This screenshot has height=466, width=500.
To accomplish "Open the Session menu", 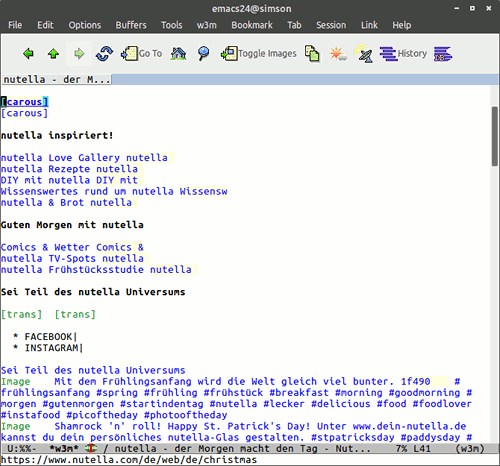I will click(331, 25).
